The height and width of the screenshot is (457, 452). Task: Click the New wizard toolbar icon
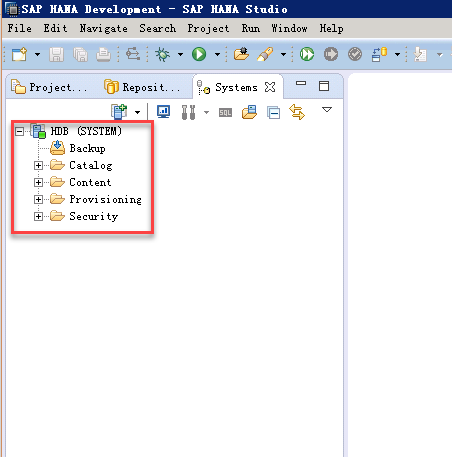tap(19, 54)
